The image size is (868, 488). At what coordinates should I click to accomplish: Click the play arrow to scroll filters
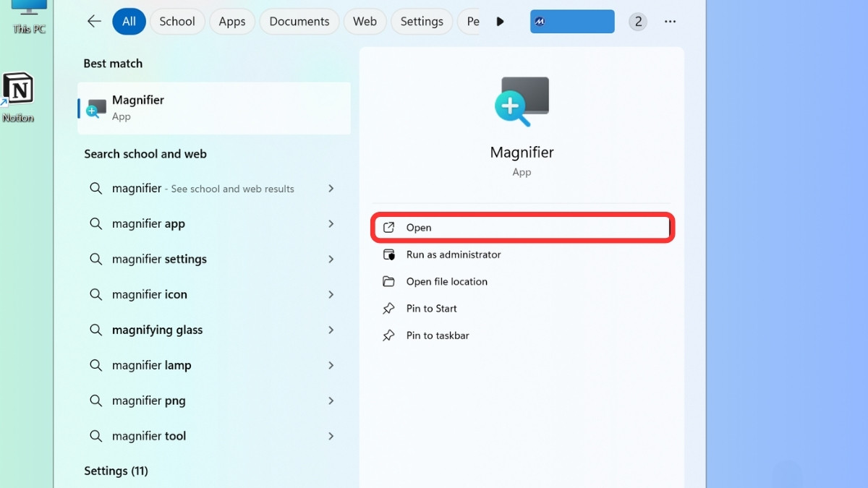(500, 22)
